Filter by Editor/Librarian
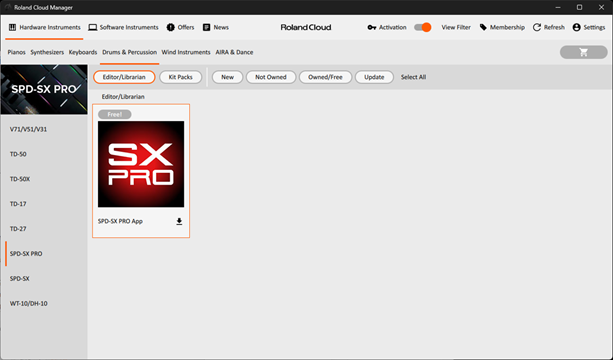Screen dimensions: 613x360 click(x=124, y=77)
